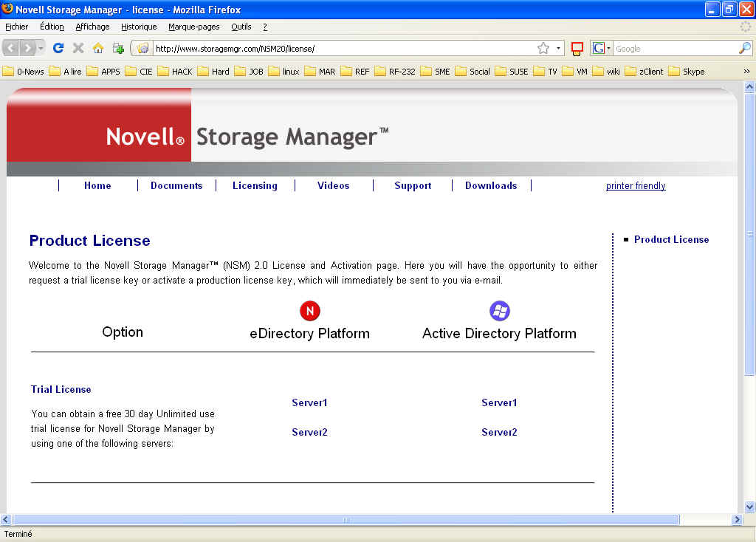The image size is (756, 542).
Task: Click the Windows logo Active Directory icon
Action: coord(500,311)
